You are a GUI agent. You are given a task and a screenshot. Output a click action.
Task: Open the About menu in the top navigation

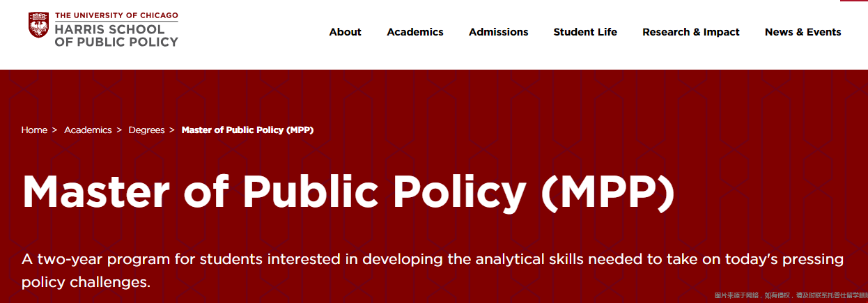coord(346,32)
